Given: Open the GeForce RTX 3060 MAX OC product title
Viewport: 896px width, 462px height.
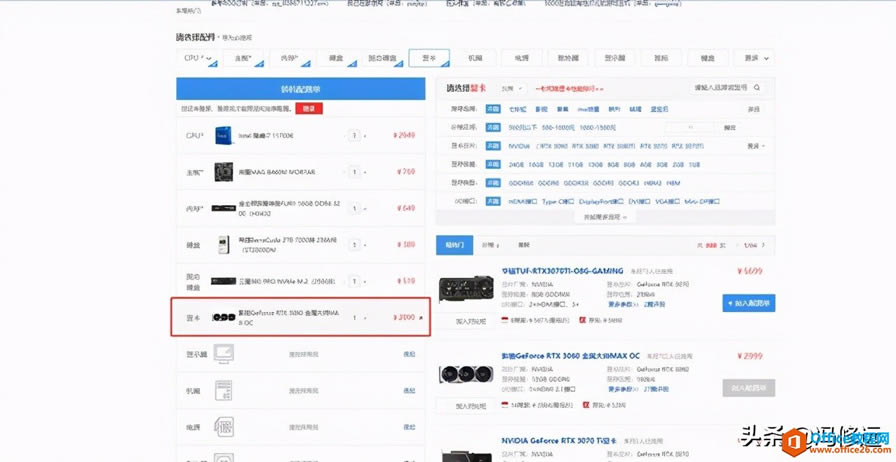Looking at the screenshot, I should pos(570,356).
